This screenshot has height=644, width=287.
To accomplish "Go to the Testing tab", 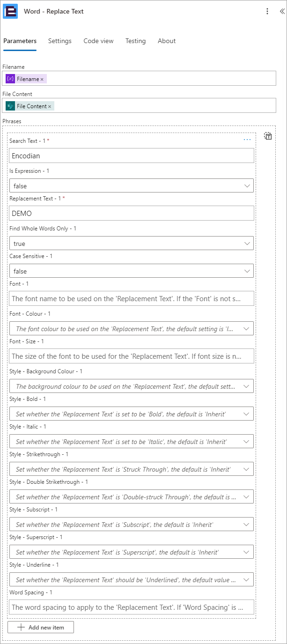I will (x=135, y=41).
